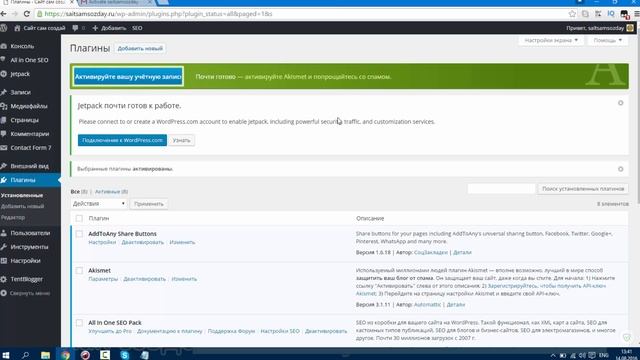Image resolution: width=640 pixels, height=360 pixels.
Task: Deactivate All In One SEO Pack plugin
Action: coord(326,331)
